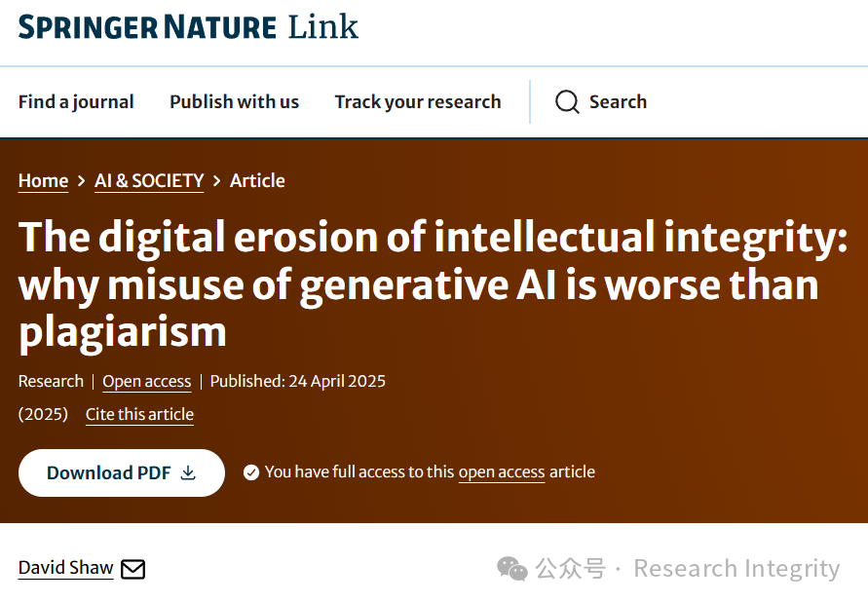Download the article PDF
The image size is (868, 603).
[121, 472]
